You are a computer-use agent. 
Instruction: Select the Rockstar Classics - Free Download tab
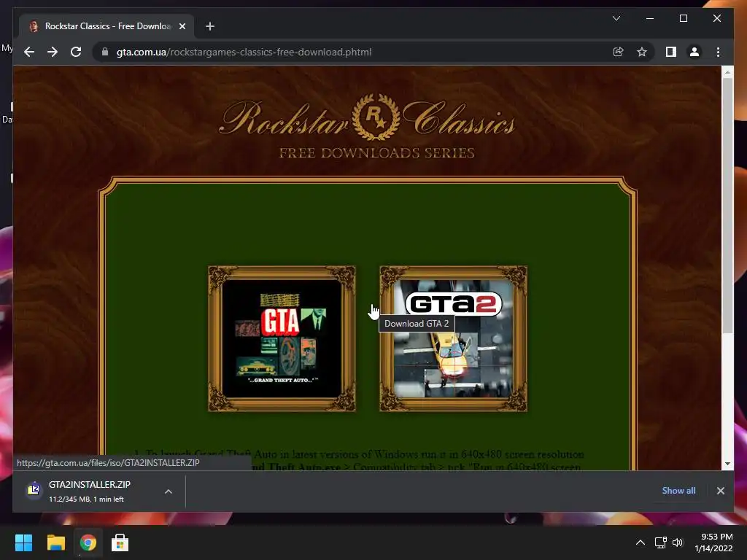(x=107, y=26)
